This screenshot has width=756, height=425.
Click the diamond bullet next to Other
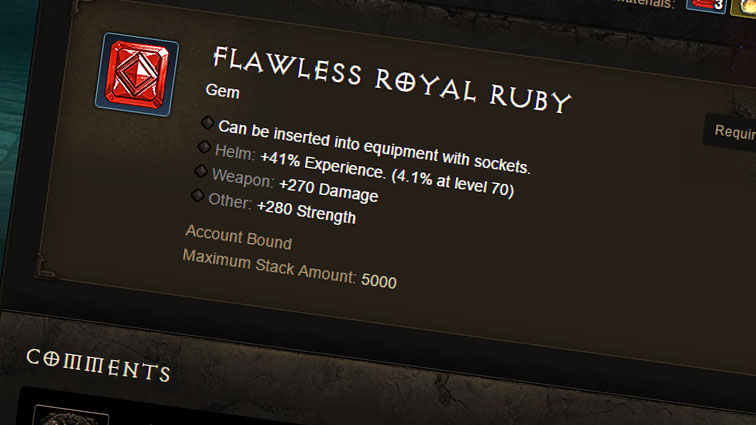click(196, 196)
